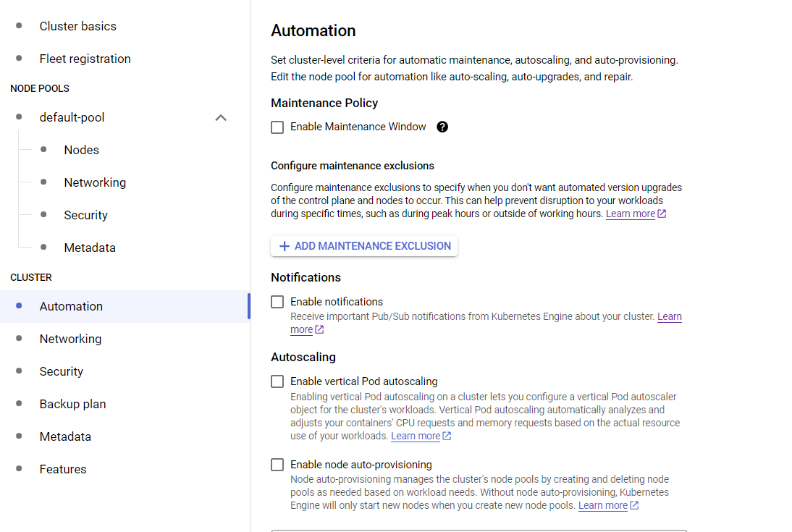Go to Backup plan
This screenshot has width=792, height=532.
click(x=72, y=404)
